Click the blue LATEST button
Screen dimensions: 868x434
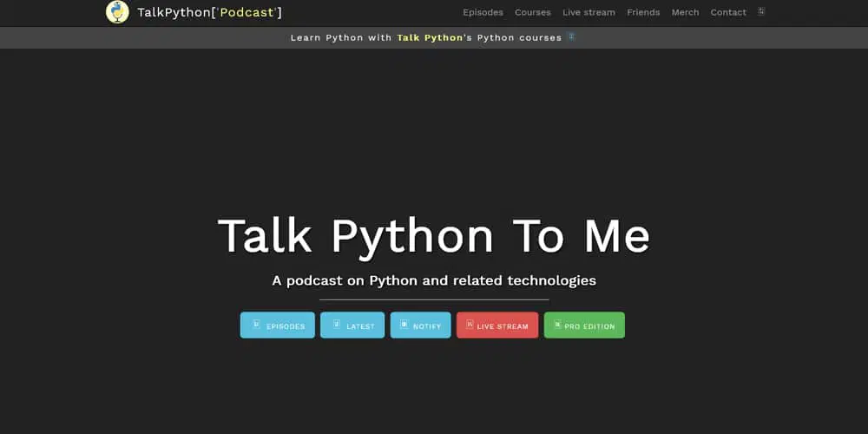[x=352, y=325]
